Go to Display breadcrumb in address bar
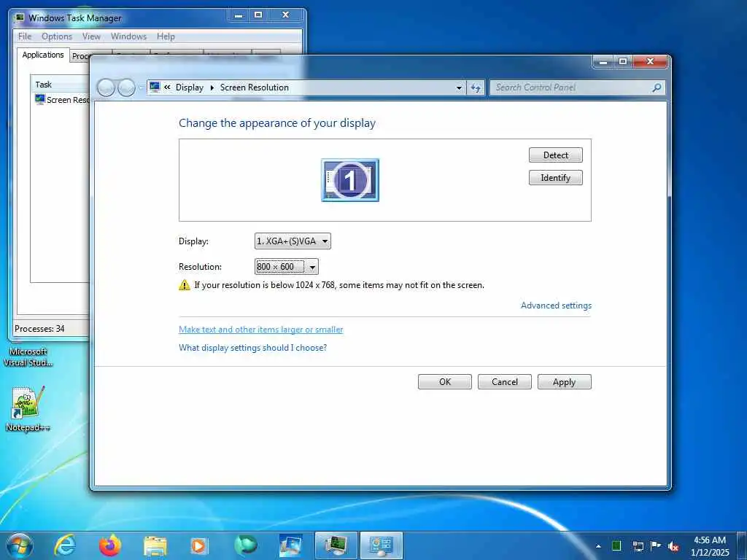The width and height of the screenshot is (747, 560). (x=189, y=87)
